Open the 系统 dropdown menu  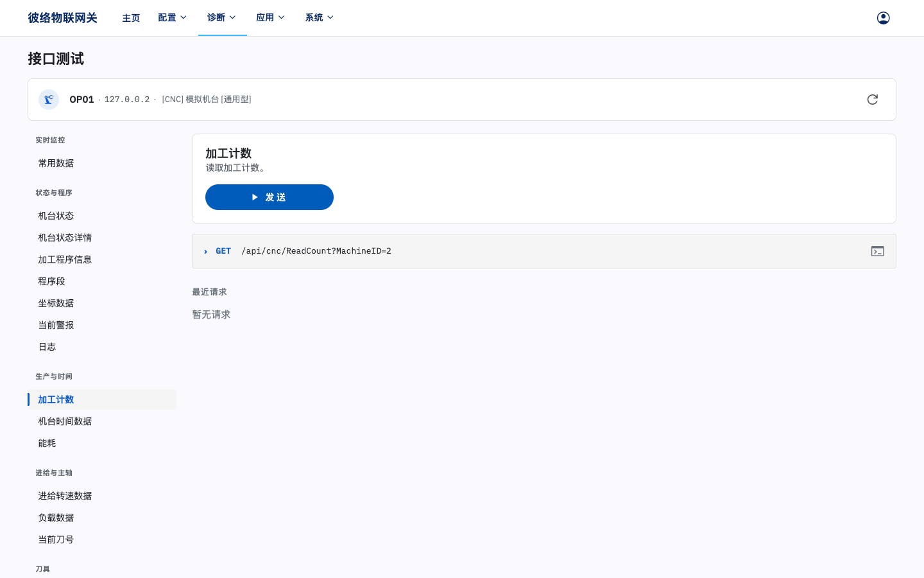pos(320,17)
